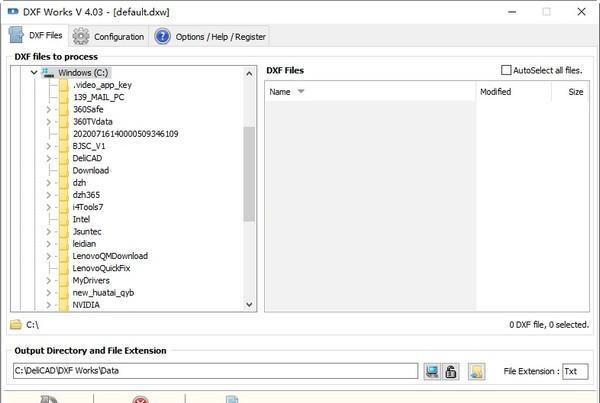Click the folder icon of 139_MAIL_PC

[64, 97]
